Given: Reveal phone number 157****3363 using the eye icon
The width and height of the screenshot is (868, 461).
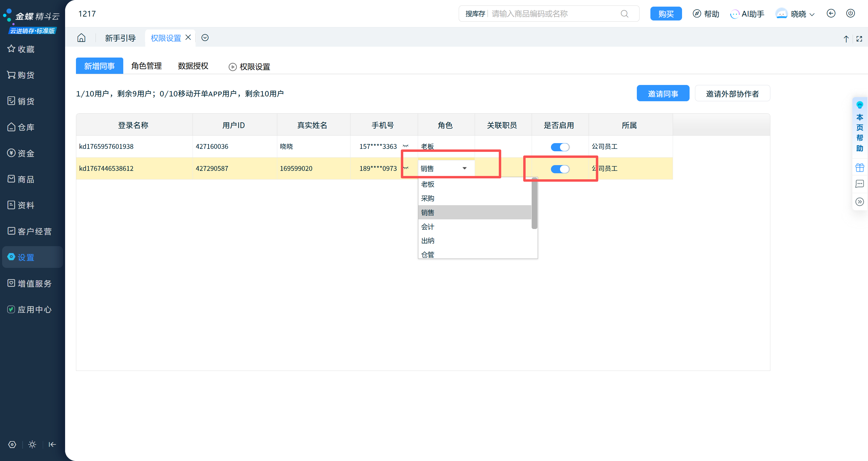Looking at the screenshot, I should [406, 146].
